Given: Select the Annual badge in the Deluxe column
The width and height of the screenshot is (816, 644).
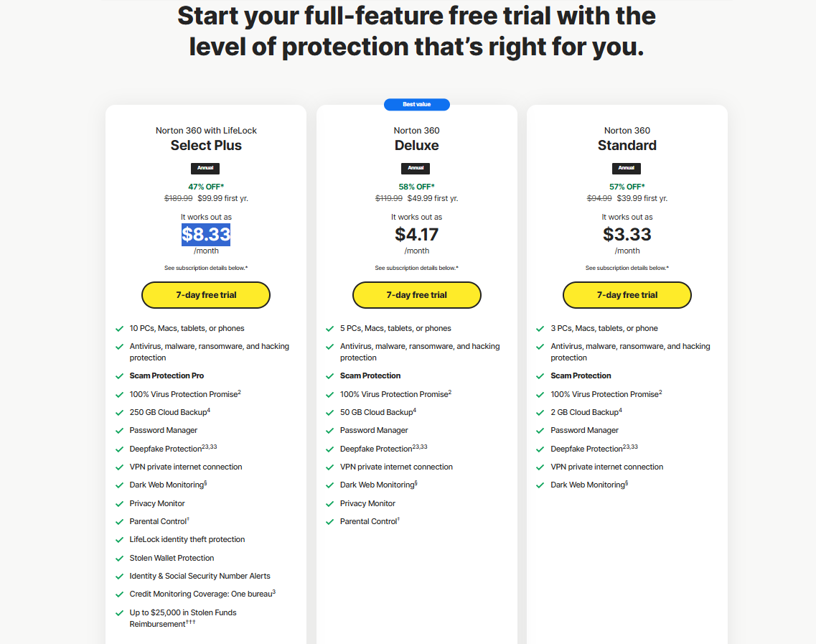Looking at the screenshot, I should tap(416, 168).
